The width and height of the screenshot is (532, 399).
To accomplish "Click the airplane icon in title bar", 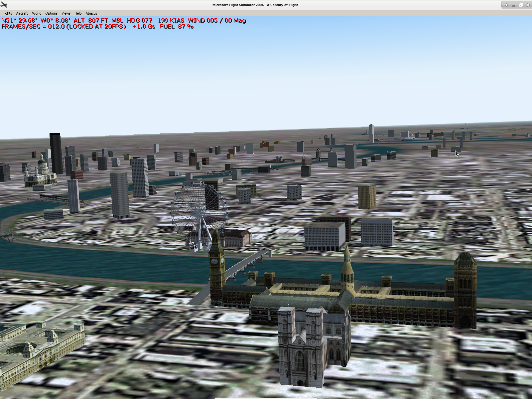I will click(x=4, y=5).
